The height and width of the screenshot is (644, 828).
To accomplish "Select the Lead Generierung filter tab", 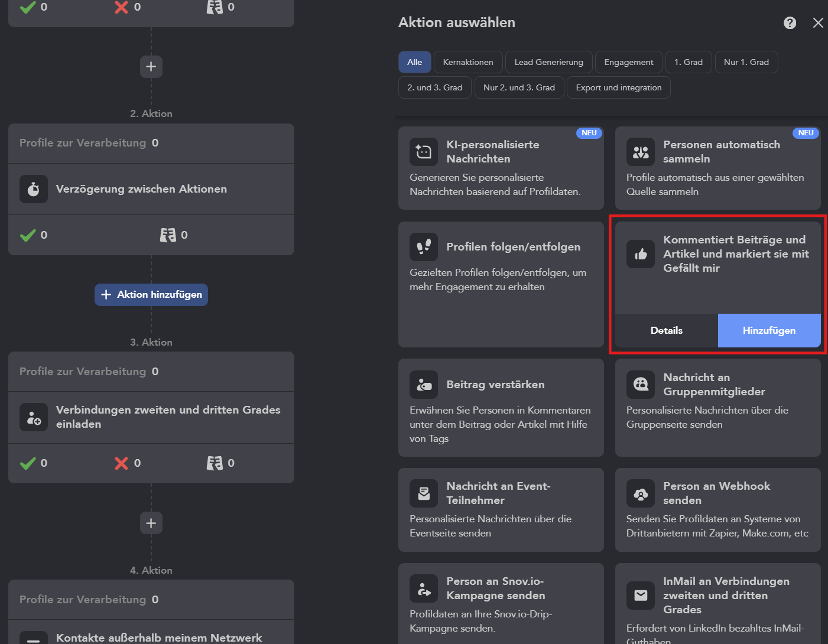I will click(x=548, y=62).
